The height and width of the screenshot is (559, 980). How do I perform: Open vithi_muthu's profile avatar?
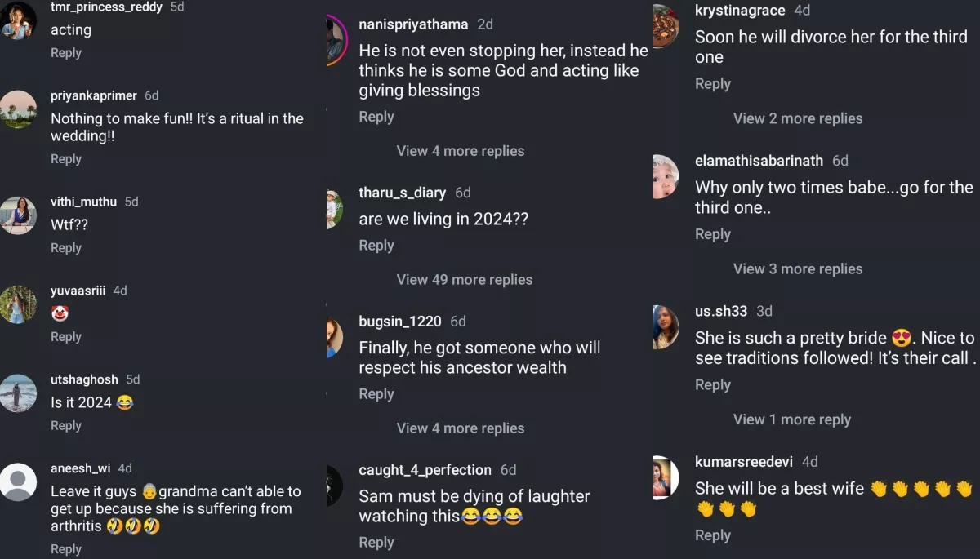pyautogui.click(x=18, y=215)
